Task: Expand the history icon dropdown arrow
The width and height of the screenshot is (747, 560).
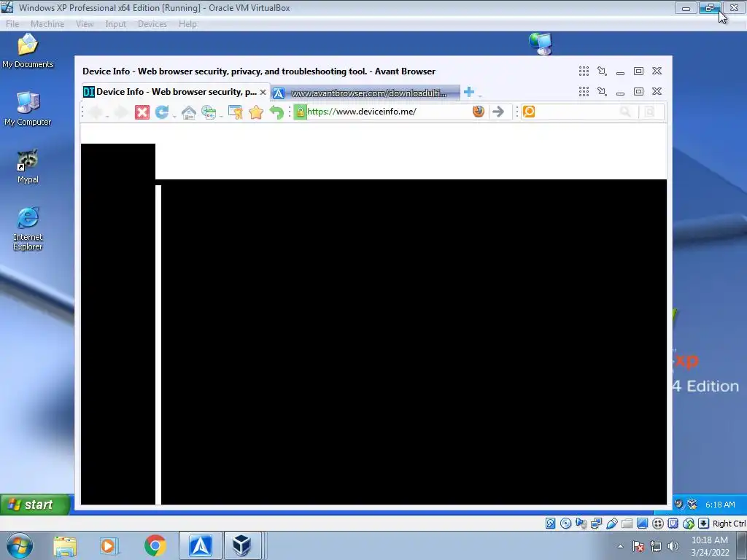Action: (221, 116)
